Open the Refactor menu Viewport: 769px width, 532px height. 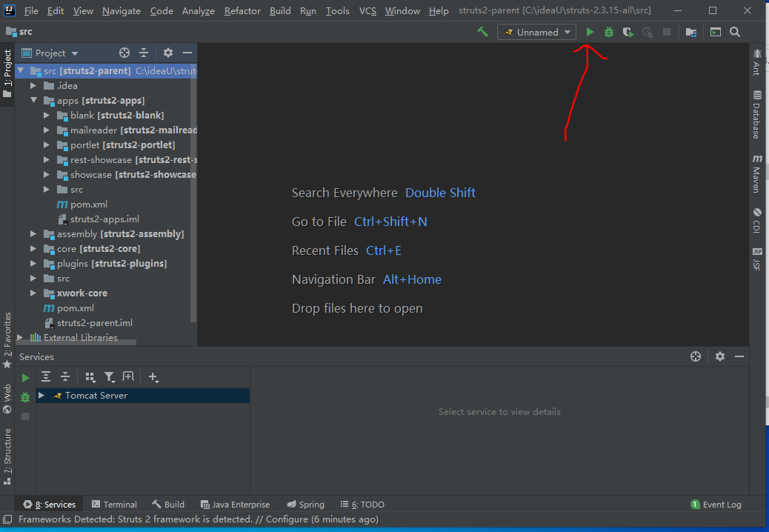[242, 11]
